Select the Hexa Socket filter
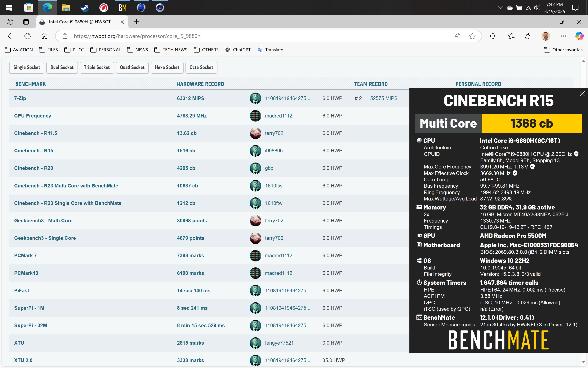588x368 pixels. click(x=167, y=67)
